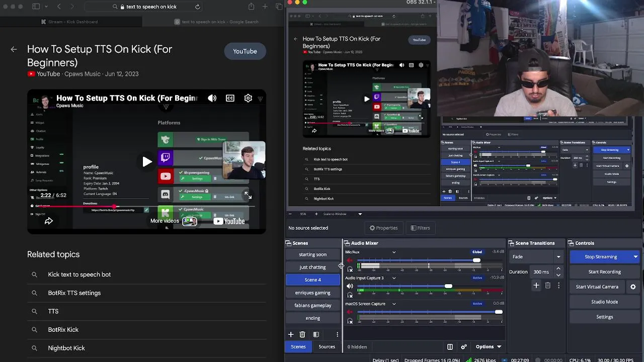Unmute the Mic/Aux channel
This screenshot has width=644, height=362.
(x=350, y=260)
